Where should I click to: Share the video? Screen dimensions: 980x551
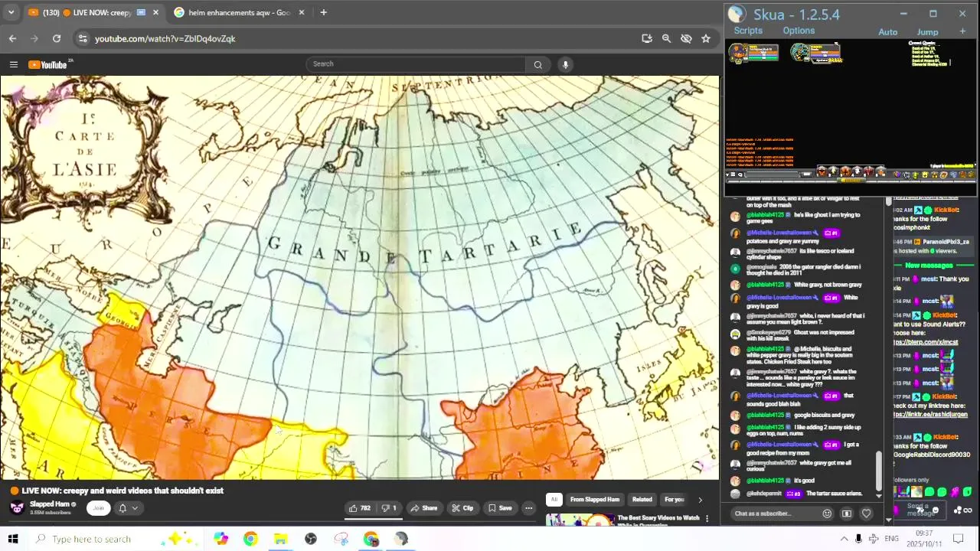[x=423, y=508]
